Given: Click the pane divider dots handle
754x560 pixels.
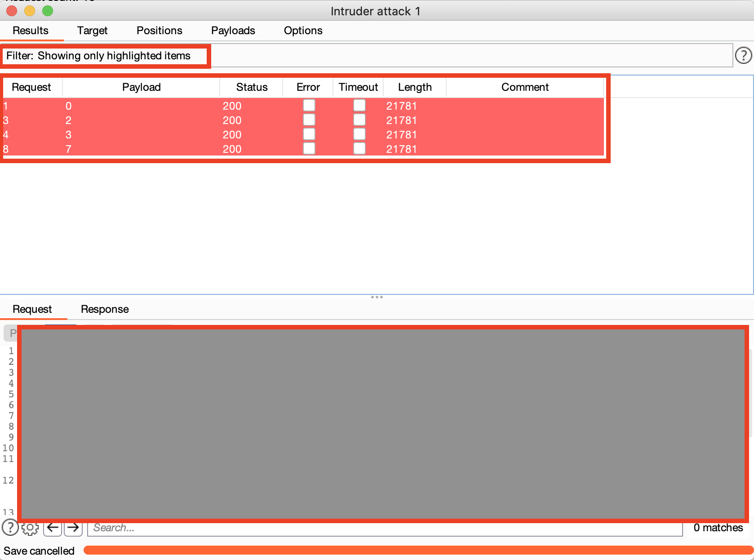Looking at the screenshot, I should pos(377,297).
